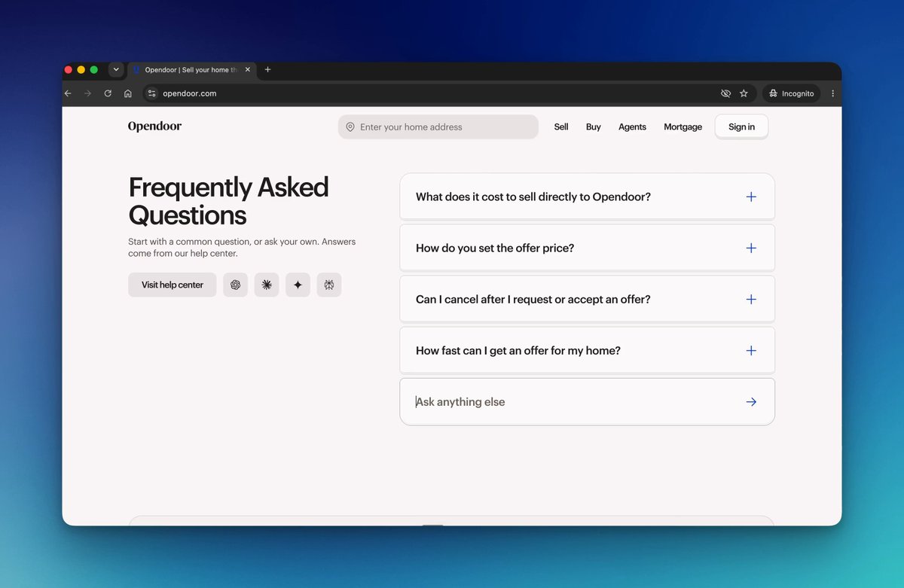View site information in address bar
This screenshot has height=588, width=904.
pyautogui.click(x=151, y=93)
